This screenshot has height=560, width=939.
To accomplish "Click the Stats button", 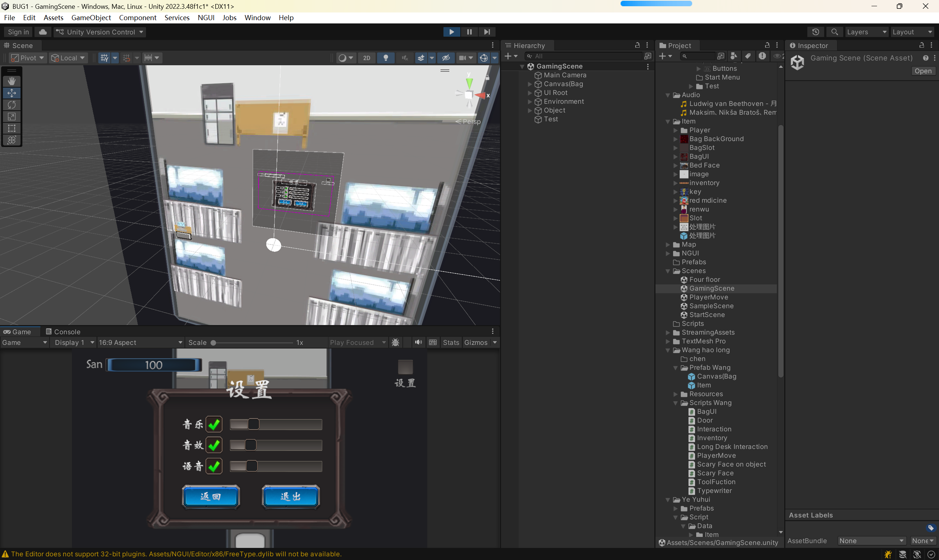I will click(x=450, y=342).
